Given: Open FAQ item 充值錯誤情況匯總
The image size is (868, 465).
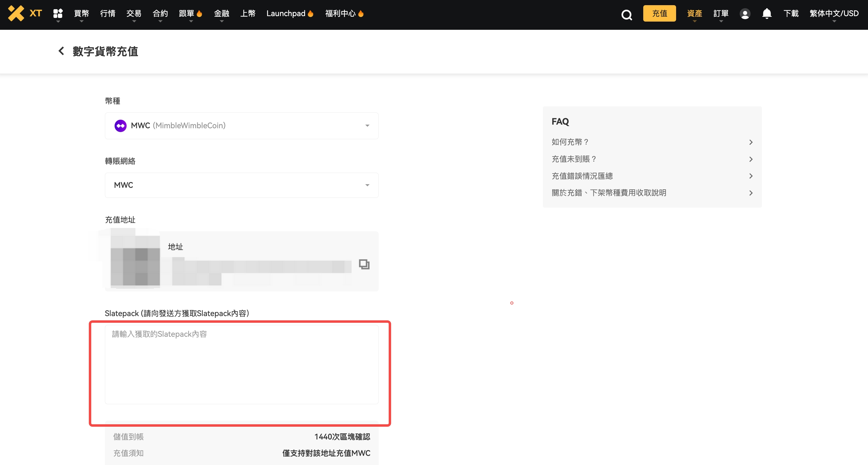Looking at the screenshot, I should pos(652,176).
